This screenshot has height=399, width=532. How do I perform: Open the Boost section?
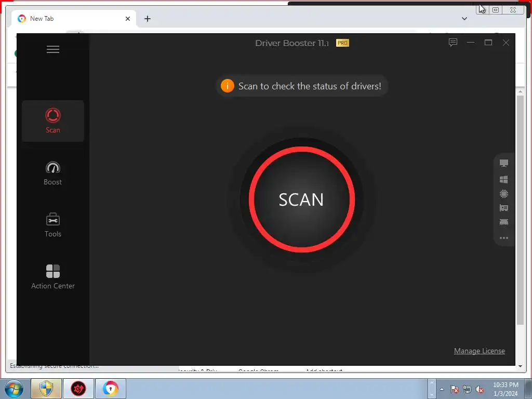coord(53,173)
